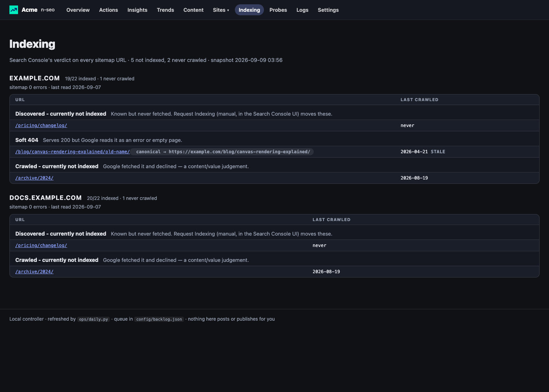549x392 pixels.
Task: Click the Soft 404 group heading
Action: (x=27, y=140)
